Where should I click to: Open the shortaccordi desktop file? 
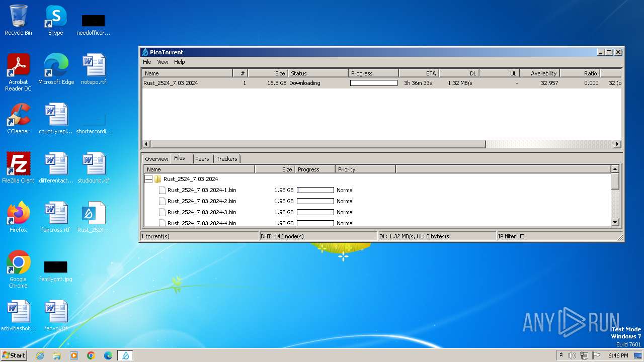(94, 124)
